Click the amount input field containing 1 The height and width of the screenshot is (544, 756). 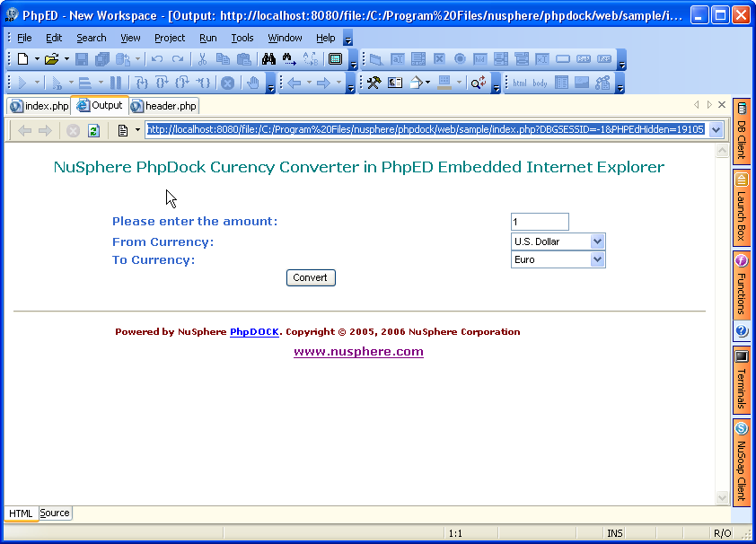[x=540, y=222]
